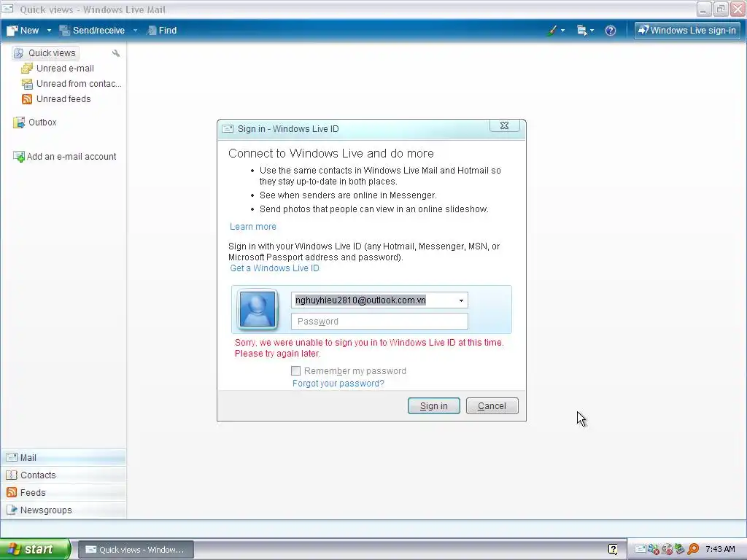
Task: Click the Unread from contacts icon
Action: coord(27,84)
